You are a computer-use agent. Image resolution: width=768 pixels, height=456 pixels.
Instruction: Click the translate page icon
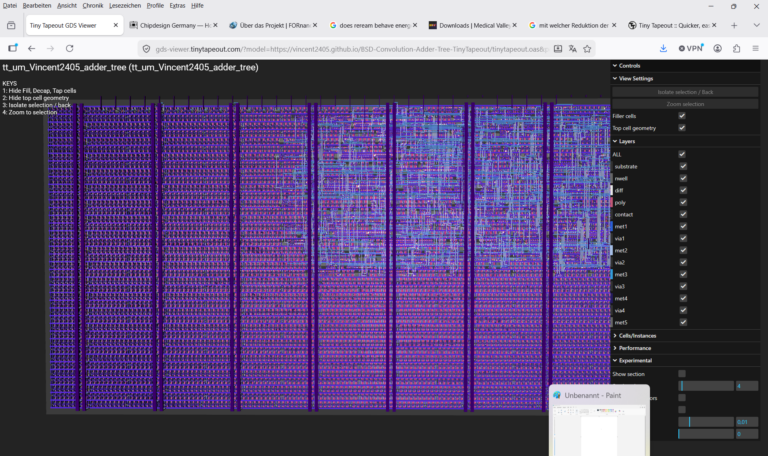[x=573, y=48]
